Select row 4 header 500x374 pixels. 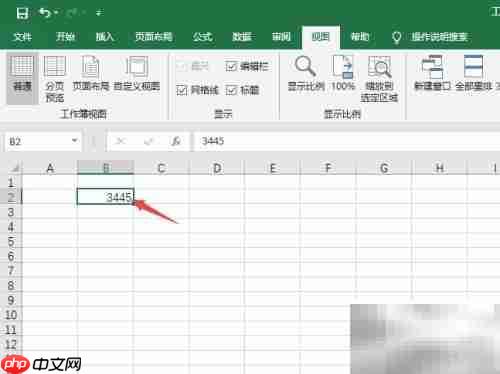tap(11, 226)
